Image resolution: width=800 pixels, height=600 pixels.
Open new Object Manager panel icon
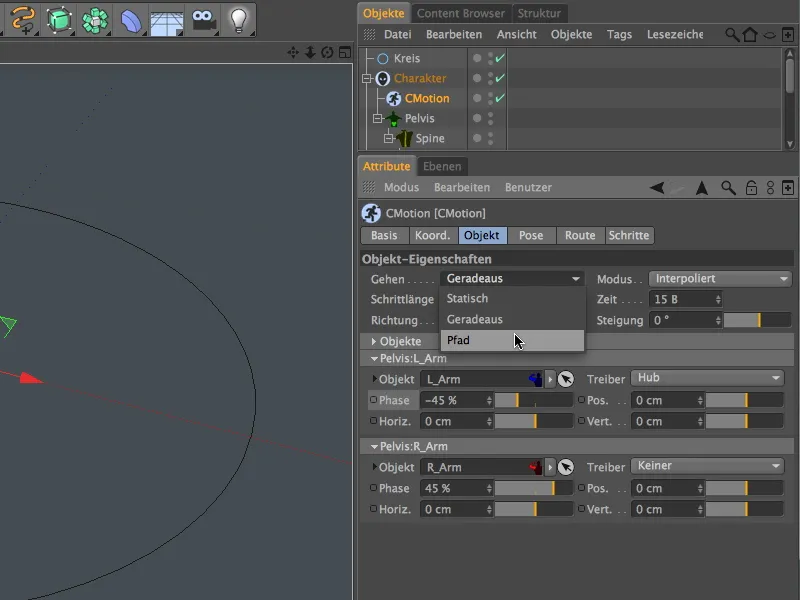point(788,34)
